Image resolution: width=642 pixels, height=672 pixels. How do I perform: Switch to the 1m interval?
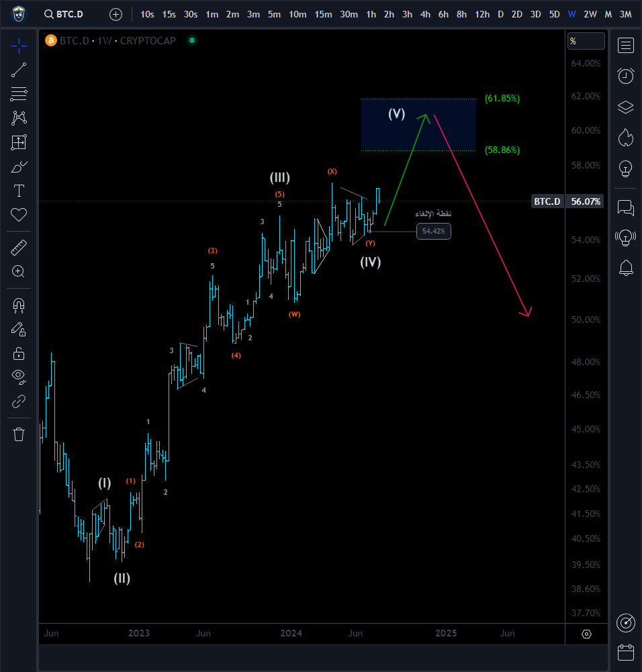(212, 15)
